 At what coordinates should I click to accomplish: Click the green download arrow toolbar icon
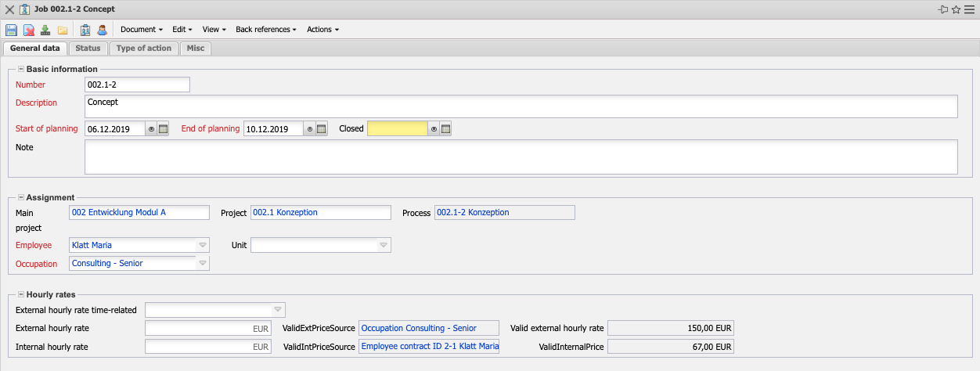[x=45, y=30]
